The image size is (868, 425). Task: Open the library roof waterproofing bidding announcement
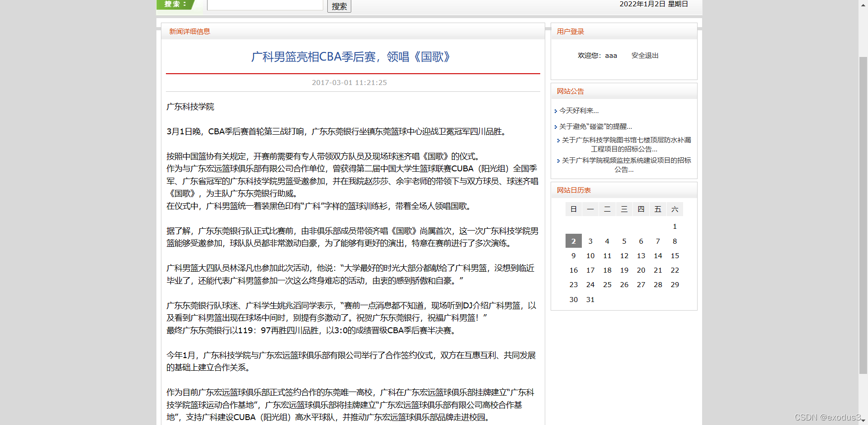click(626, 145)
